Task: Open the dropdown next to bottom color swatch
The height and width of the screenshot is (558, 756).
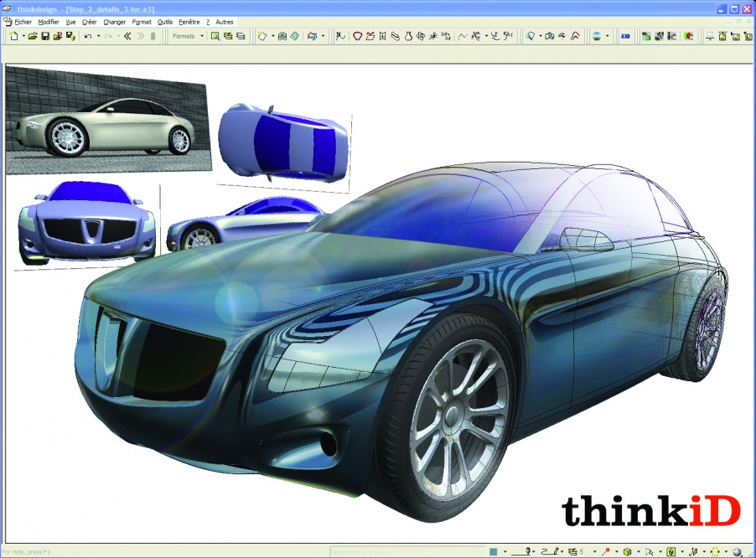Action: coord(505,552)
